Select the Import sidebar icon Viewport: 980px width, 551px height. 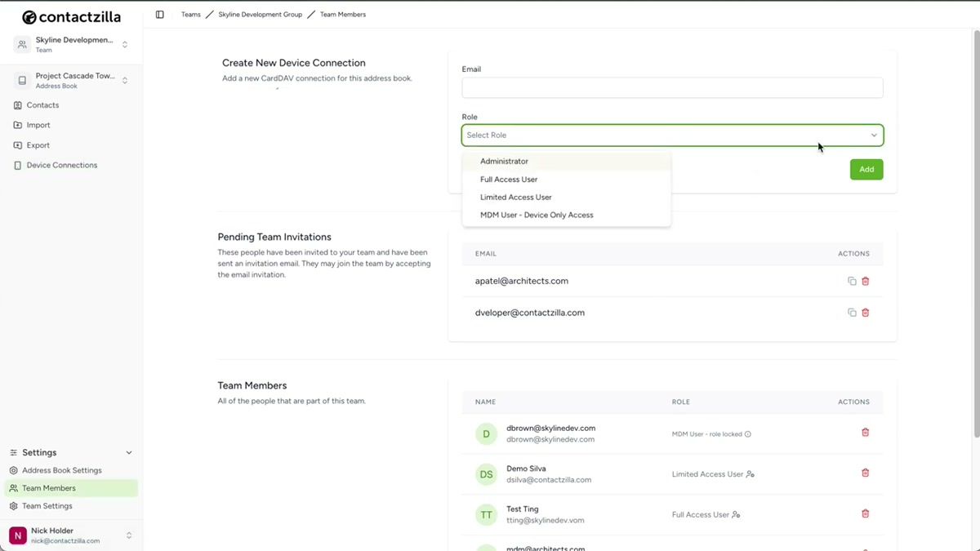[x=18, y=124]
